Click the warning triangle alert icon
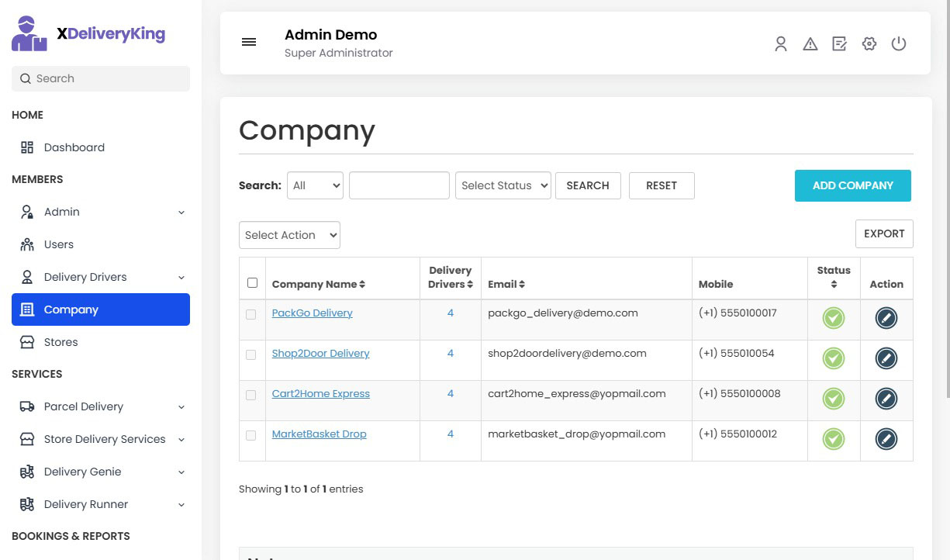This screenshot has width=950, height=560. [810, 44]
